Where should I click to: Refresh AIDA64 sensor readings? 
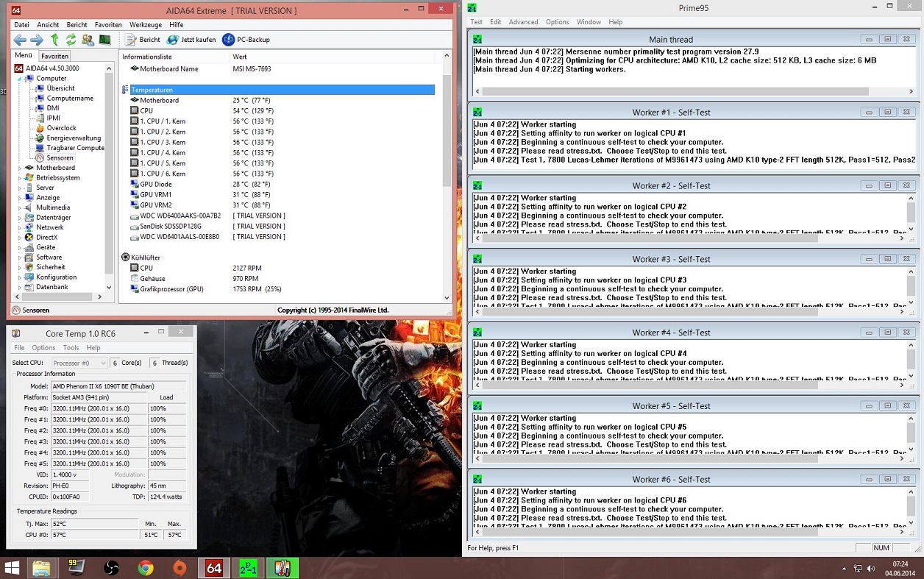[71, 40]
